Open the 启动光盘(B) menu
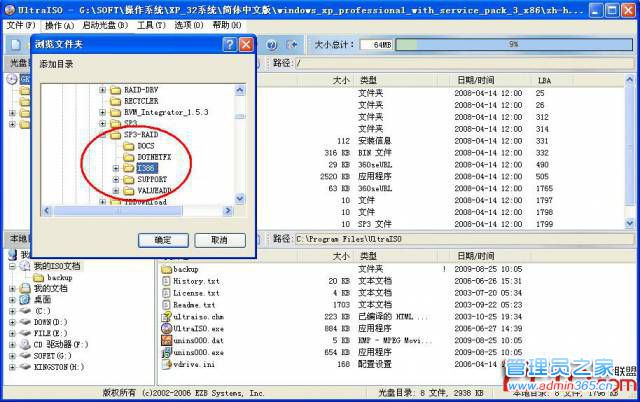This screenshot has width=640, height=402. [x=105, y=25]
